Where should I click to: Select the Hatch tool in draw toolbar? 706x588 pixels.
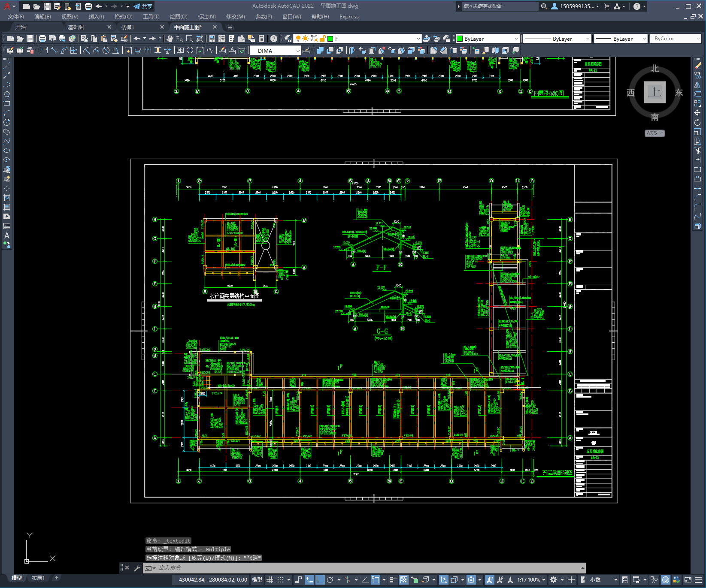[7, 198]
